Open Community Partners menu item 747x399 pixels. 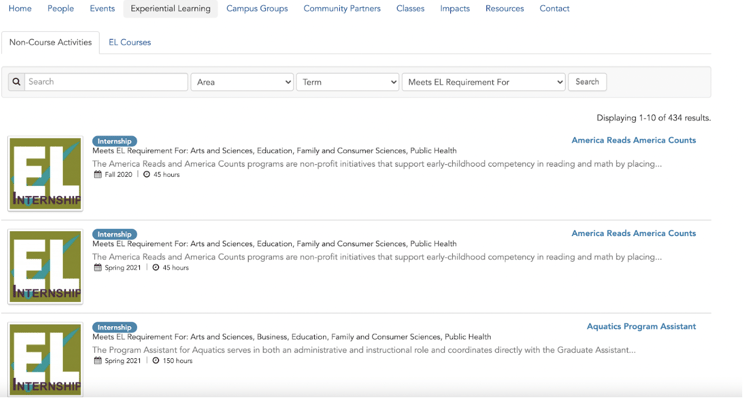click(x=342, y=9)
